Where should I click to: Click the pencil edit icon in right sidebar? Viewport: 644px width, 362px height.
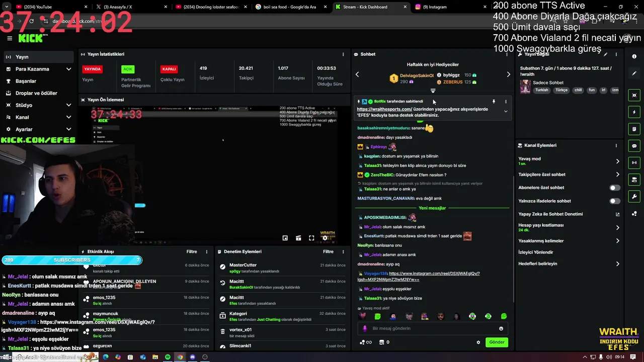point(634,73)
